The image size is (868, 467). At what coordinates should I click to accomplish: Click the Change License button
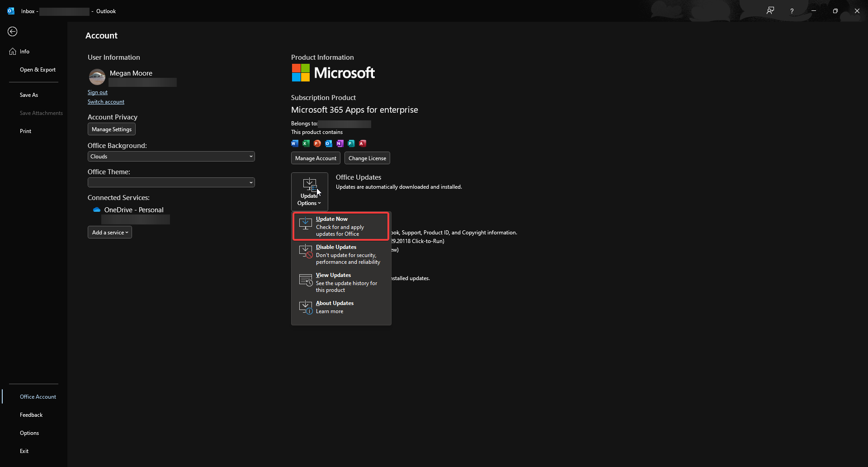pyautogui.click(x=367, y=158)
